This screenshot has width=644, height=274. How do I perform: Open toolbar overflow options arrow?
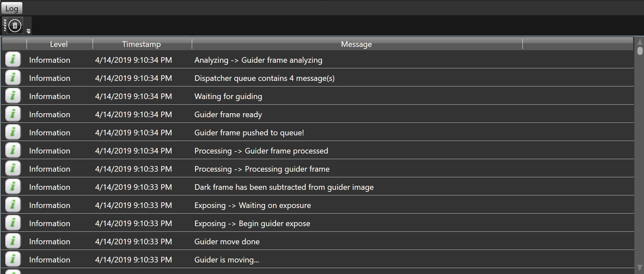28,31
